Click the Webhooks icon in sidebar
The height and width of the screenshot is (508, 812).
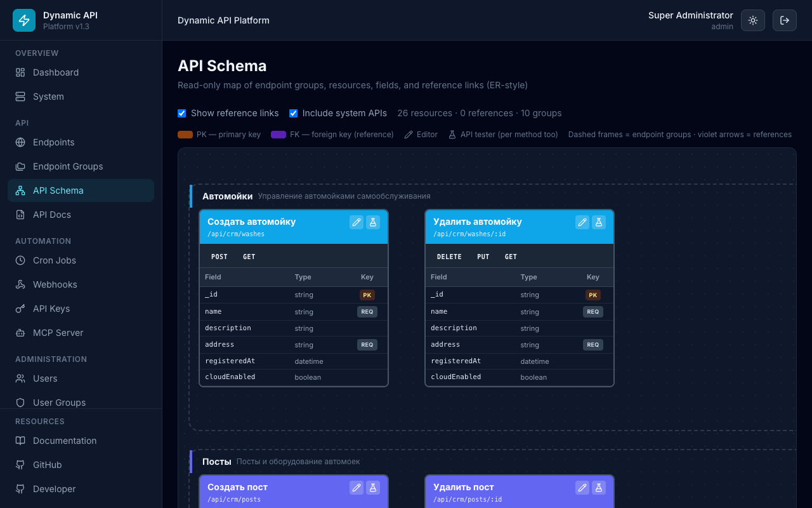click(x=20, y=284)
